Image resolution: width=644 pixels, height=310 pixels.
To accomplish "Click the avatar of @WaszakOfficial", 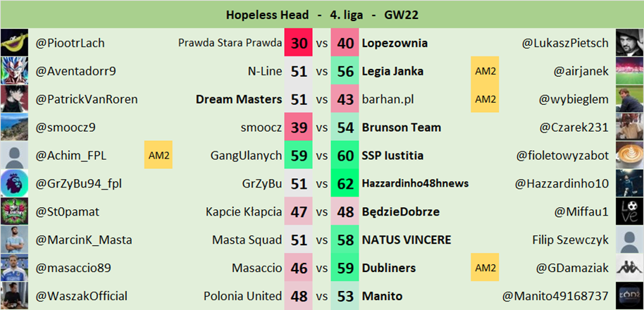I will (14, 296).
